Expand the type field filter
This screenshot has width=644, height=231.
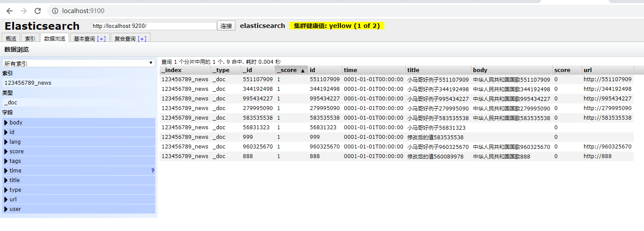79,190
